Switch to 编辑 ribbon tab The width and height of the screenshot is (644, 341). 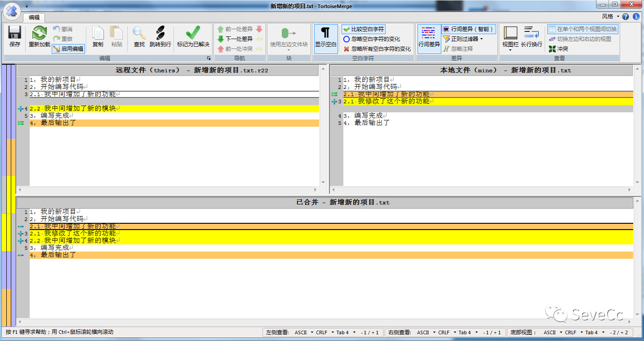34,18
